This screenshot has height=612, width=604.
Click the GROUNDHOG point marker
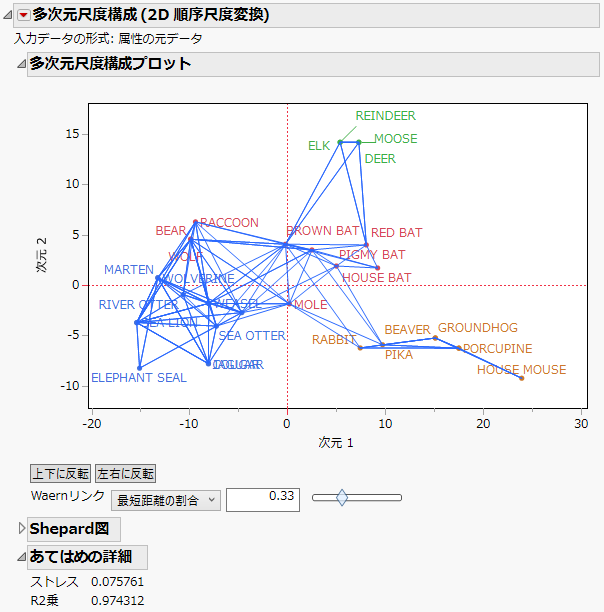coord(435,338)
